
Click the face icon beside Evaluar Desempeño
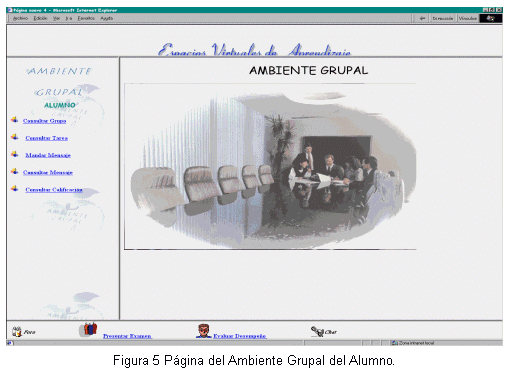point(203,331)
